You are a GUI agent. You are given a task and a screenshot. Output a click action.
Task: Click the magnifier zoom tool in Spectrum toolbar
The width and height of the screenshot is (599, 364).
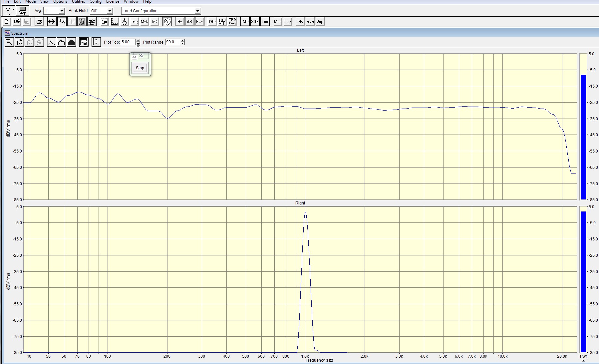tap(9, 42)
